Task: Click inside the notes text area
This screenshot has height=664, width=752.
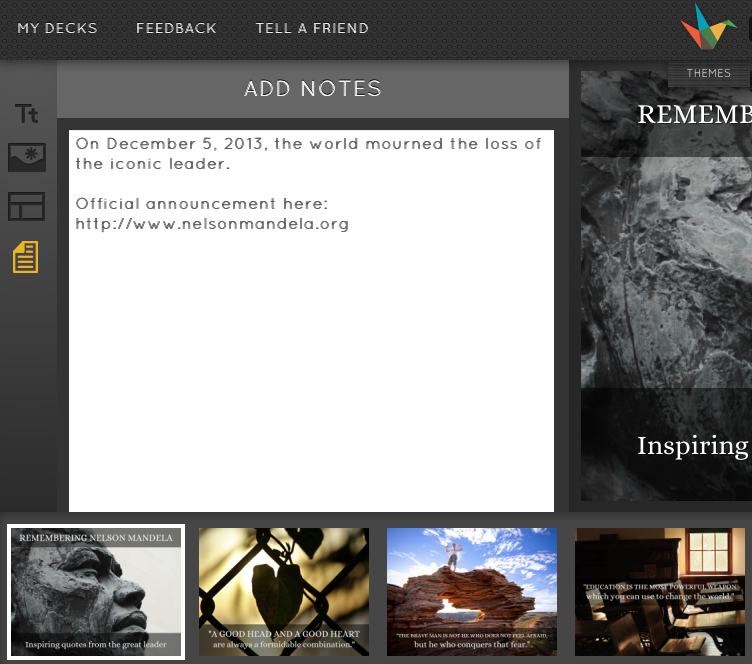Action: (311, 320)
